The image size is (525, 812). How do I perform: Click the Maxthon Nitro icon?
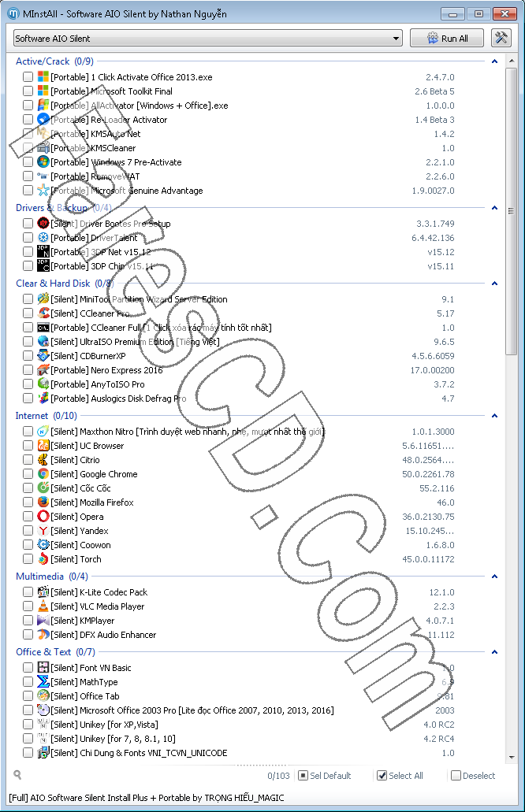click(43, 432)
